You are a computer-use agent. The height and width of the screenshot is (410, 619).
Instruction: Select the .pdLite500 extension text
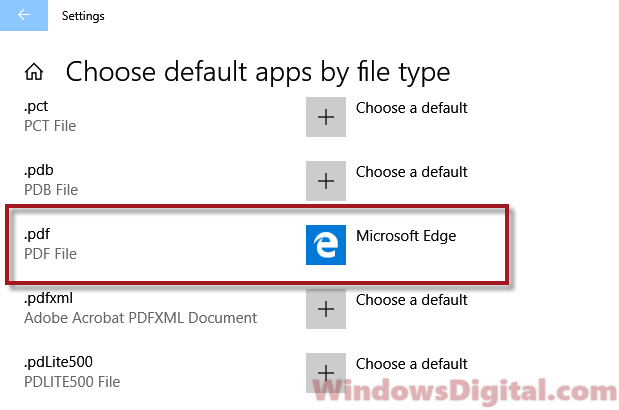(58, 362)
